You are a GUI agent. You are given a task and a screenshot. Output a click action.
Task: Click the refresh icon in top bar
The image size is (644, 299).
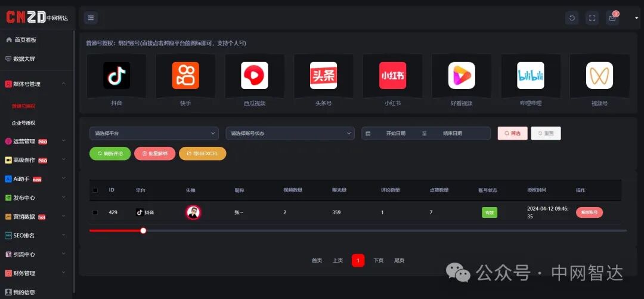(572, 18)
